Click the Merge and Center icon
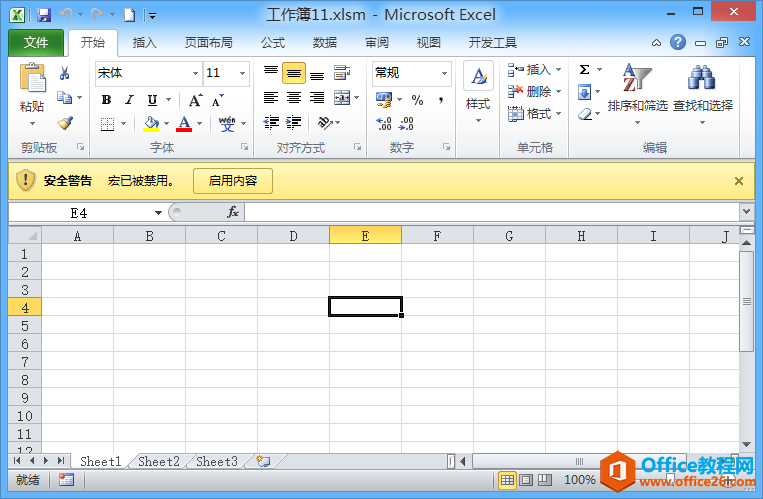The height and width of the screenshot is (499, 763). point(342,98)
